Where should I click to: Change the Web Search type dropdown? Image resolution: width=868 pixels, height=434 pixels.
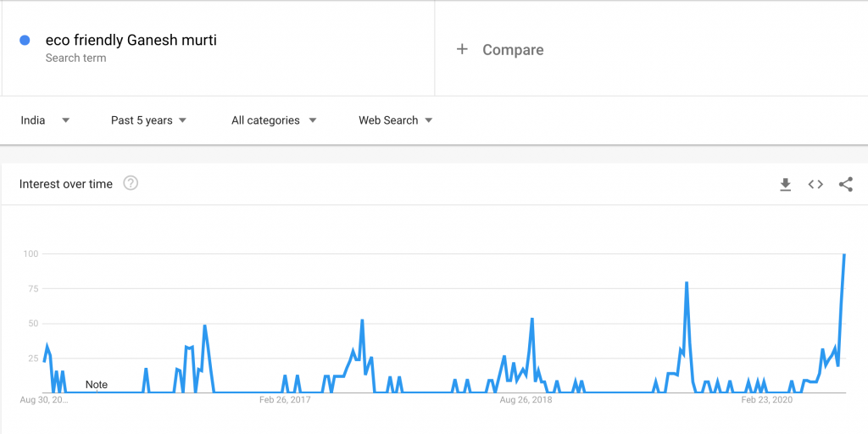click(395, 120)
